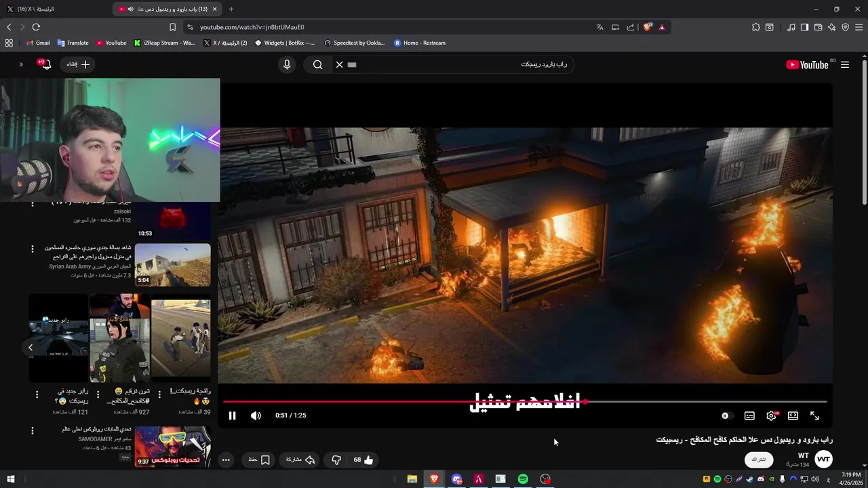Toggle the browser sidebar panel

pyautogui.click(x=804, y=27)
